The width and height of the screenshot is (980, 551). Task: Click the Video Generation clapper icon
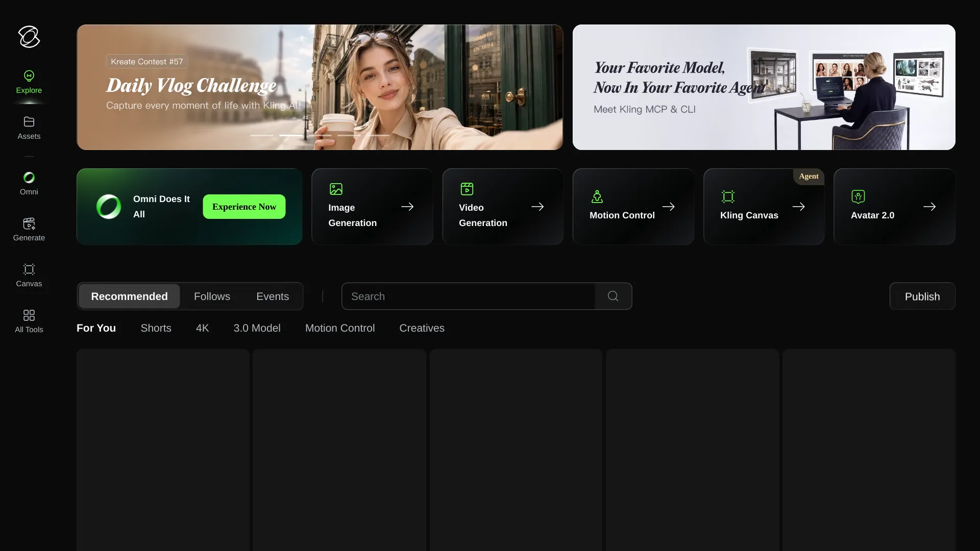click(x=467, y=189)
